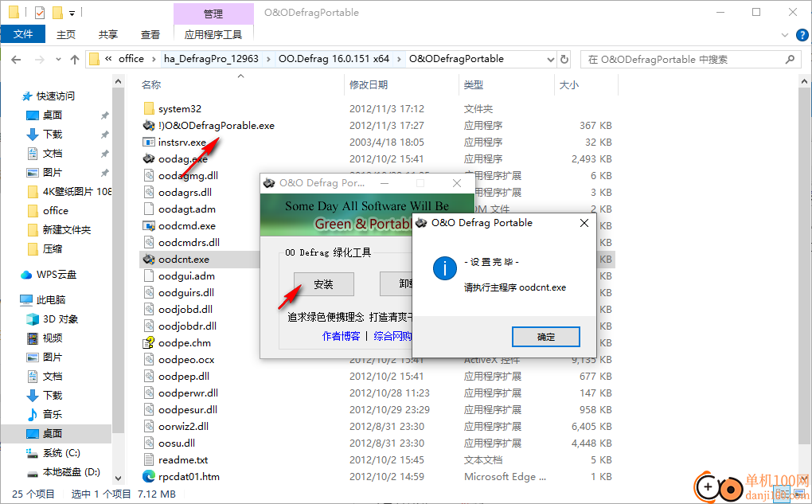Open the 作者博客 link
Image resolution: width=812 pixels, height=504 pixels.
[341, 336]
